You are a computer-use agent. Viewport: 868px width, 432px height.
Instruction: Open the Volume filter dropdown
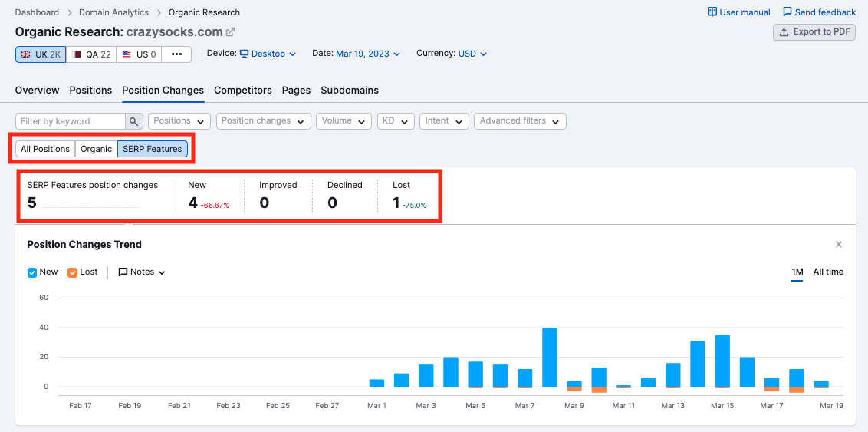point(344,121)
